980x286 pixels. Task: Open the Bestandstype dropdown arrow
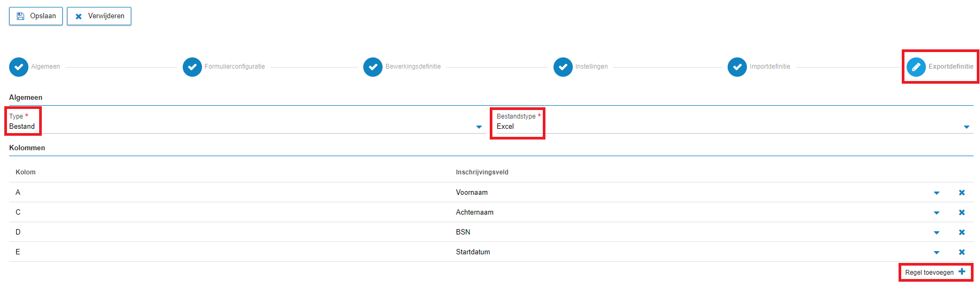click(x=967, y=127)
